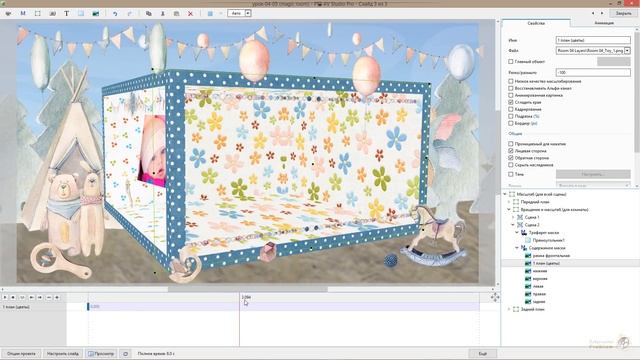Enable the Тень checkbox
The image size is (640, 360).
(x=511, y=174)
